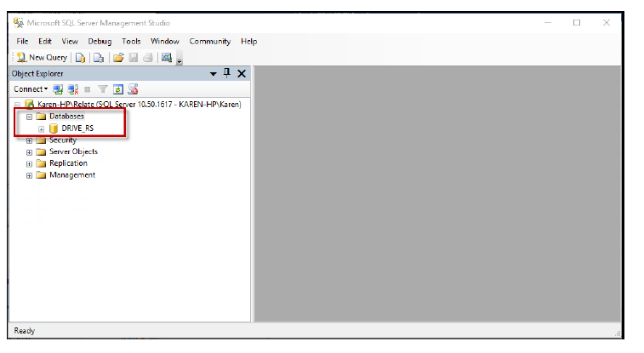Click Connect Object Explorer icon
644x353 pixels.
point(58,89)
